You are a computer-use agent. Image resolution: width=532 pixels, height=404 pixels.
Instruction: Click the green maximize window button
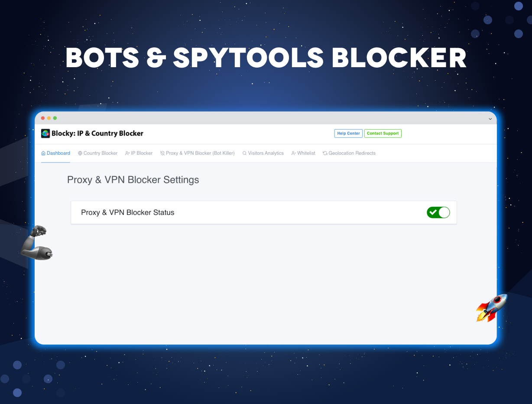coord(55,118)
